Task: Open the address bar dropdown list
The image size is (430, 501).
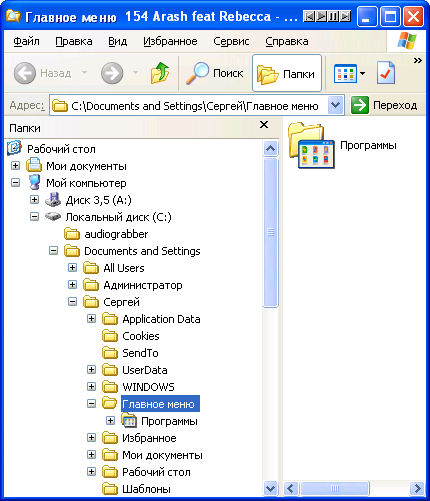Action: pyautogui.click(x=336, y=106)
